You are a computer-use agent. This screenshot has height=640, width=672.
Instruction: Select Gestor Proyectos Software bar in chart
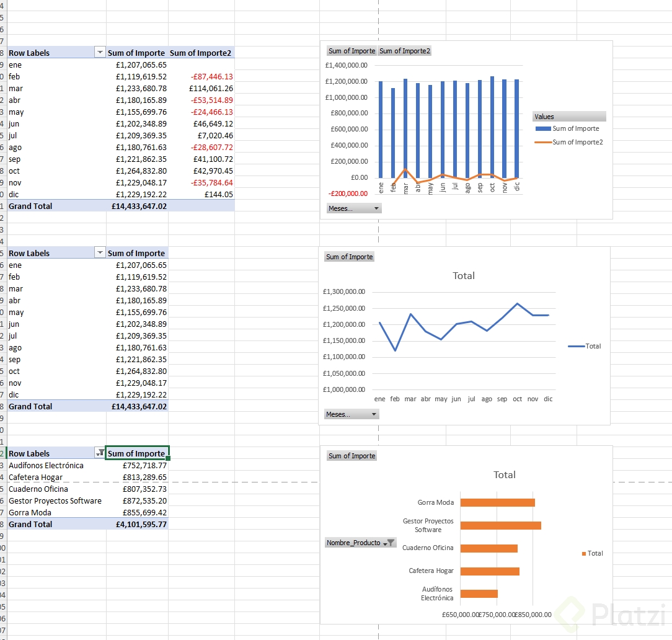(500, 525)
